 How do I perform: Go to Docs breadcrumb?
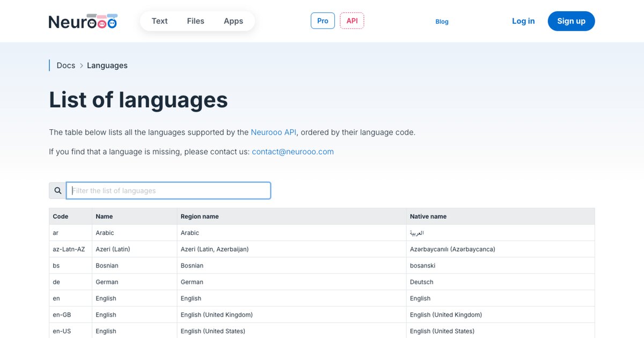(66, 65)
